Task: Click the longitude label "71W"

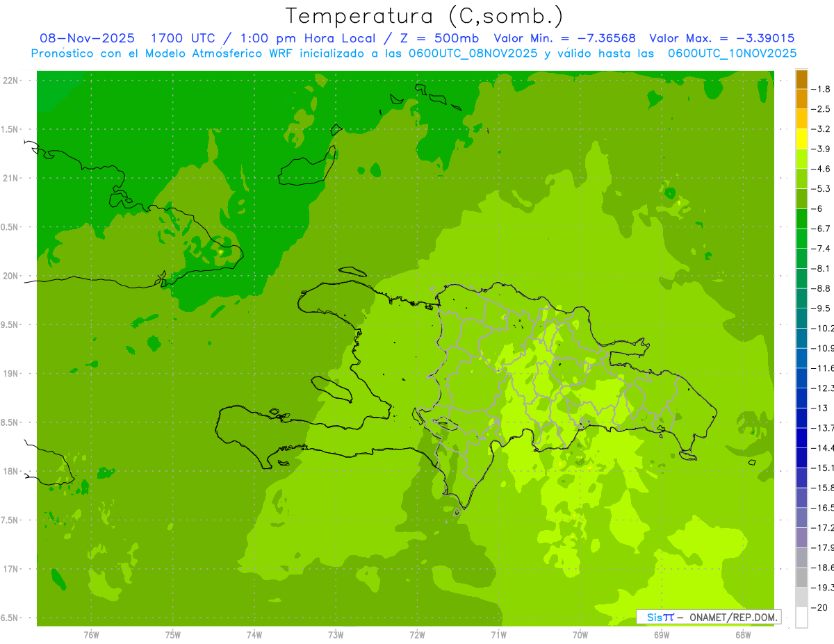Action: point(499,634)
